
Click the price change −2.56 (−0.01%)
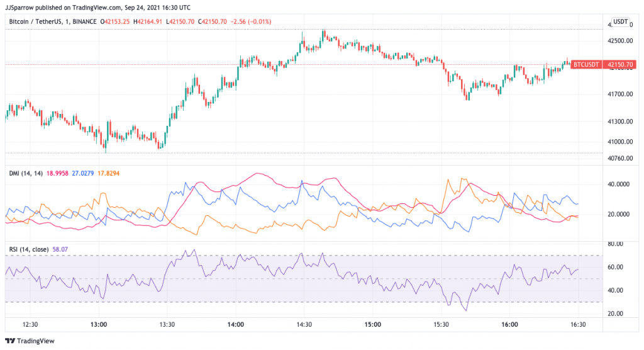[251, 22]
